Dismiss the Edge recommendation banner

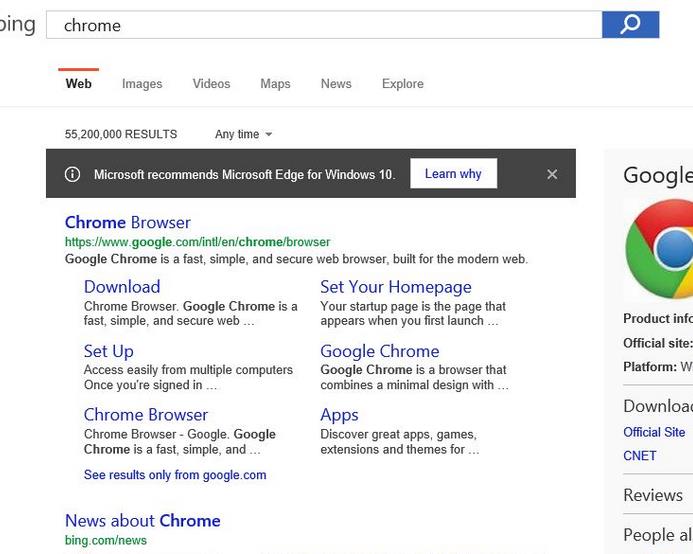point(552,174)
